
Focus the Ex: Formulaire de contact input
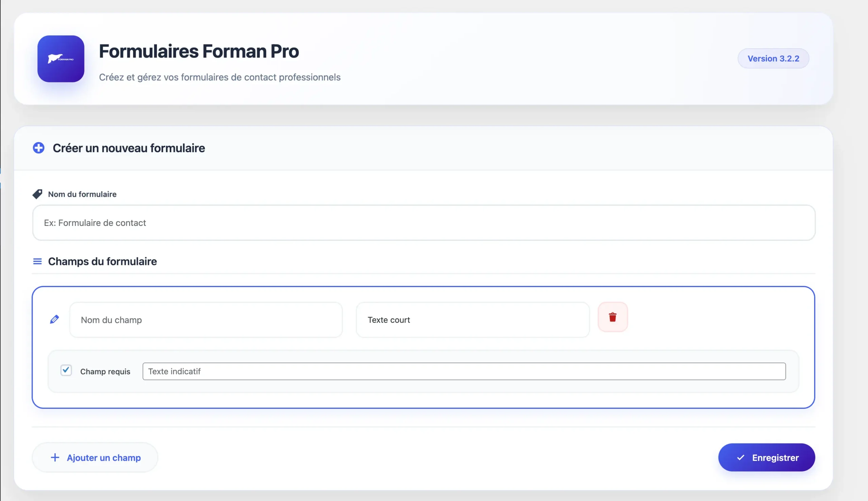(423, 223)
